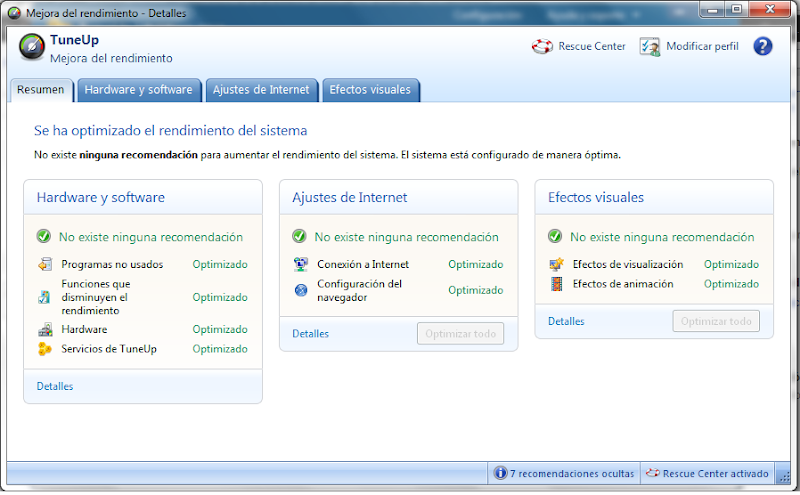
Task: Click the Rescue Center lifebuoy icon
Action: (x=542, y=46)
